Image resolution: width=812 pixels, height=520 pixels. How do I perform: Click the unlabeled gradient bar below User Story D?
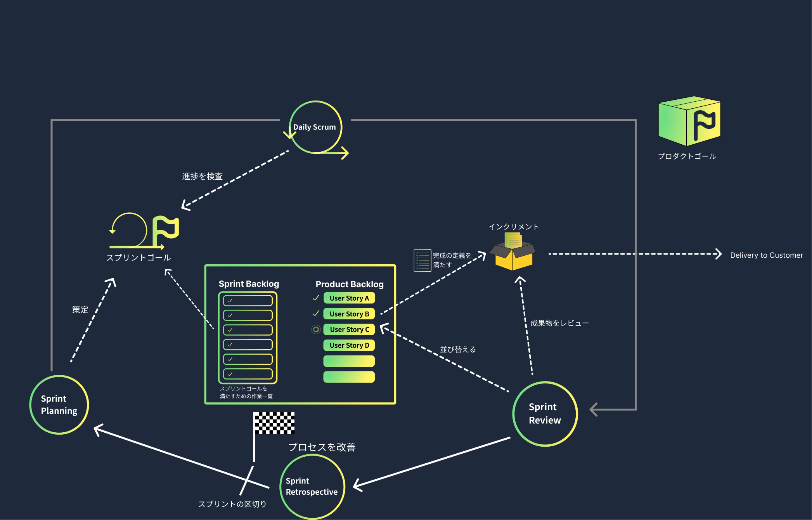tap(349, 361)
